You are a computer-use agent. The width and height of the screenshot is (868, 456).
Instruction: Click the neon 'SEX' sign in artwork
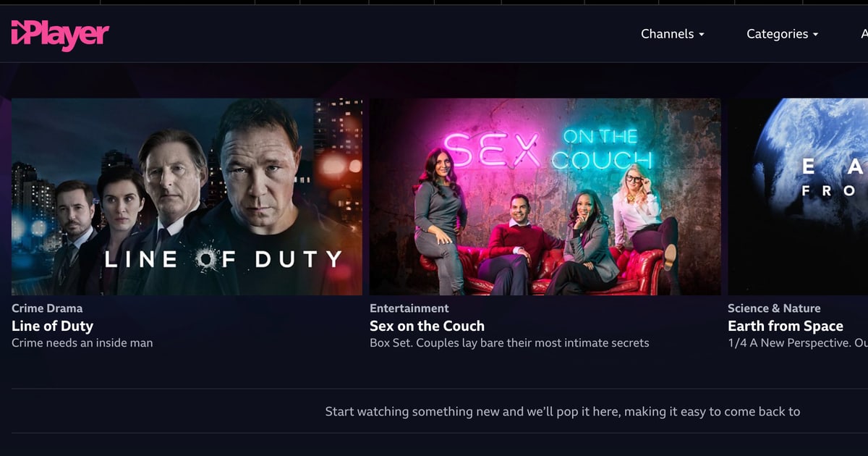pyautogui.click(x=492, y=149)
